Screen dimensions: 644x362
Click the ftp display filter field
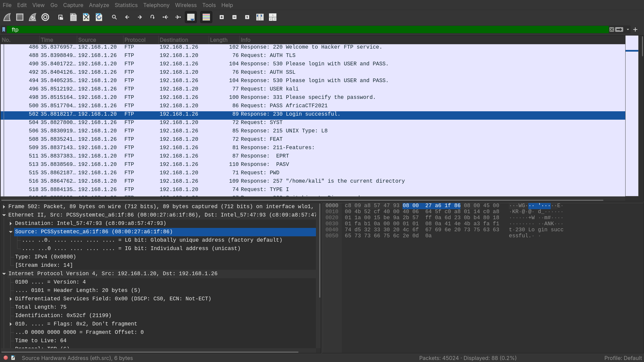(302, 29)
